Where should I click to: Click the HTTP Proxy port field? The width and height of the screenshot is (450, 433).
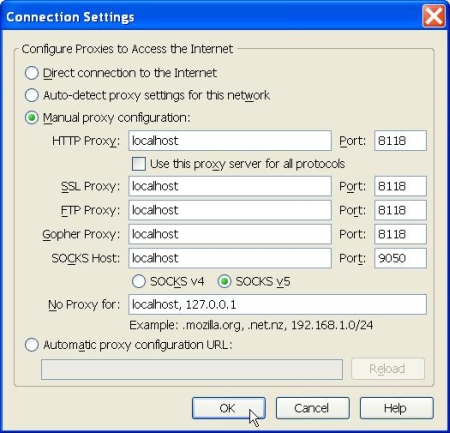(400, 141)
